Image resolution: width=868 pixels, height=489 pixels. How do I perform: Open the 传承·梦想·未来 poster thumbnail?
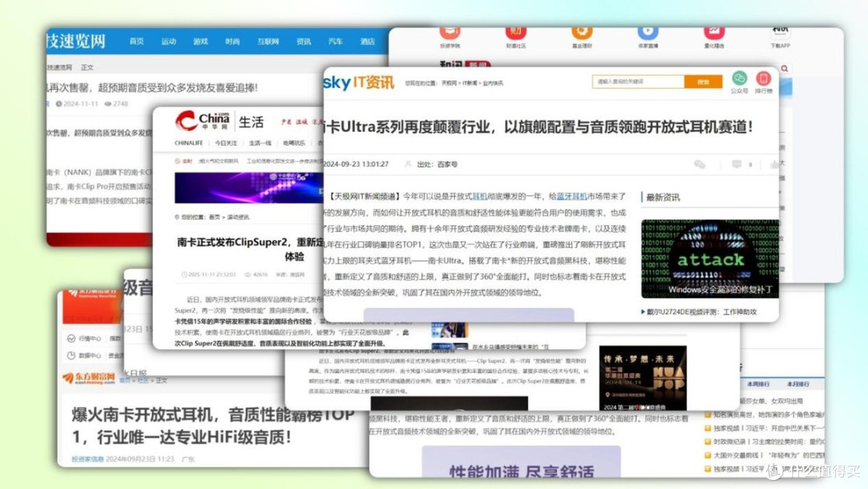pos(643,378)
